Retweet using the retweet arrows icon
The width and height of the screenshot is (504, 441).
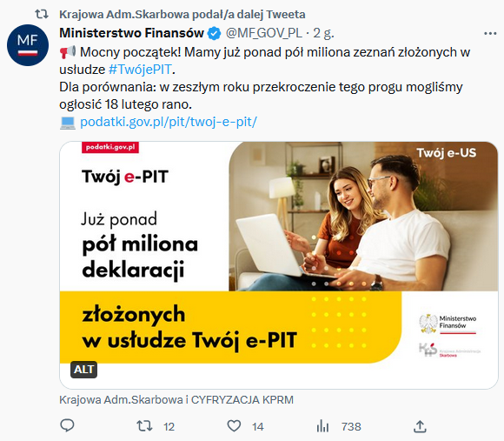(x=144, y=426)
